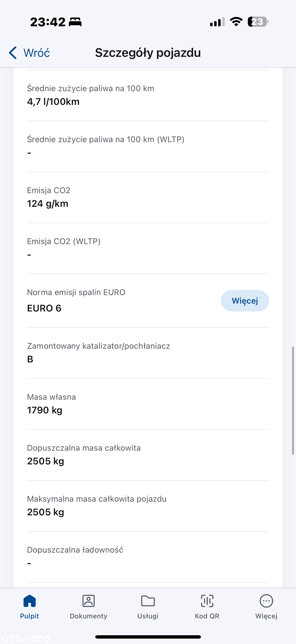The width and height of the screenshot is (296, 644).
Task: Tap the home indicator bar at bottom
Action: pos(148,637)
